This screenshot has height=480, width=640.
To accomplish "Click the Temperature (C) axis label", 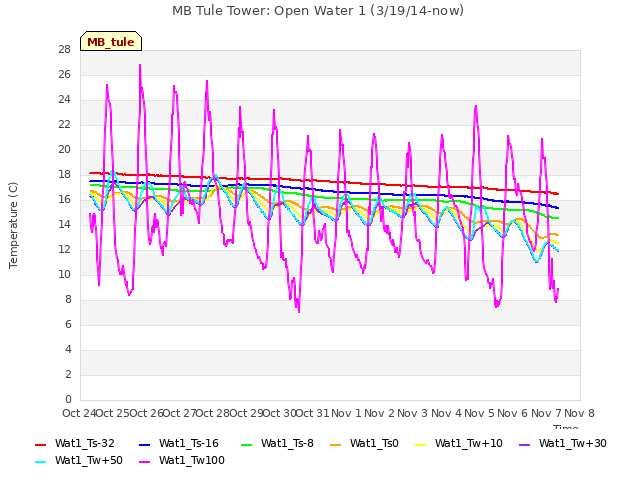I will tap(13, 225).
